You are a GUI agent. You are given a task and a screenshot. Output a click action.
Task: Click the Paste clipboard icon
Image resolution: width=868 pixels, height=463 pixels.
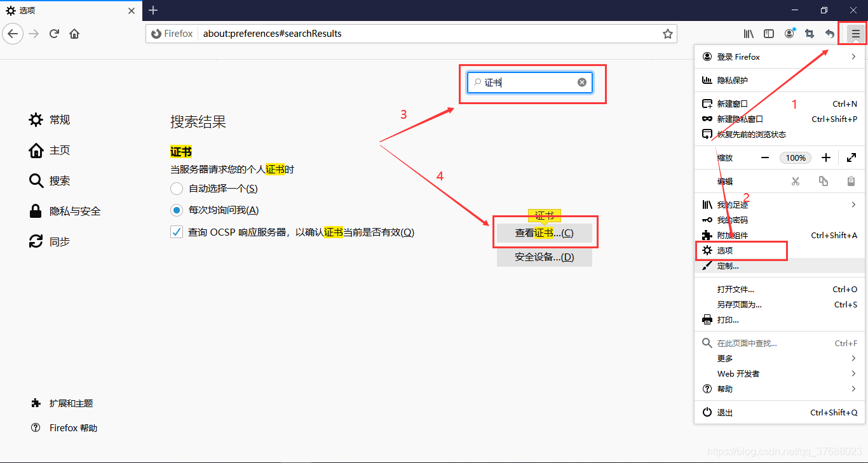pos(851,181)
